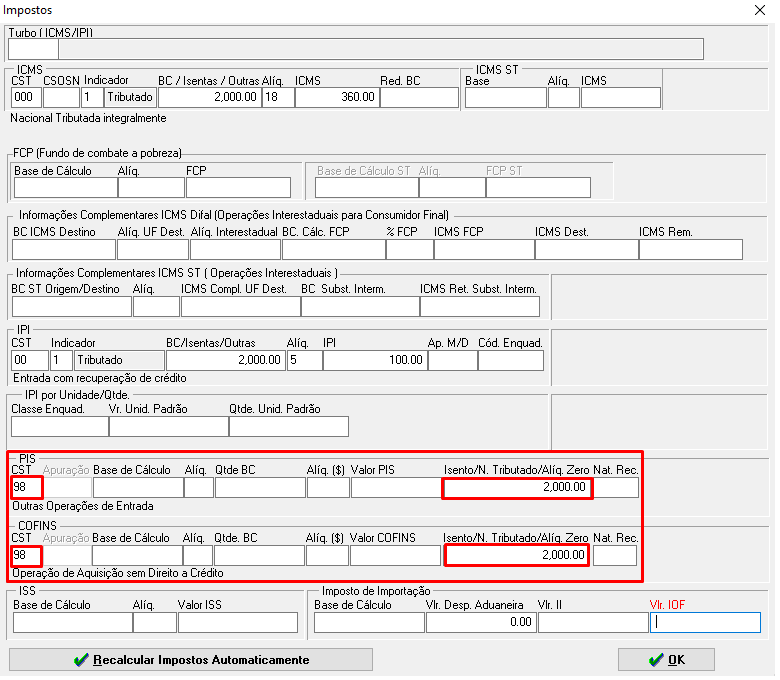
Task: Click 'Entrada com recuperação de crédito' text
Action: point(99,378)
